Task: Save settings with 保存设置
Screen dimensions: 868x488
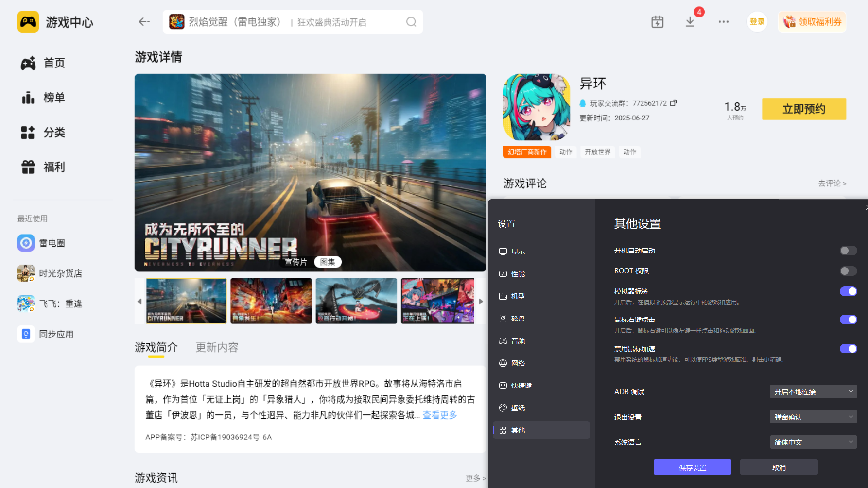Action: (x=693, y=467)
